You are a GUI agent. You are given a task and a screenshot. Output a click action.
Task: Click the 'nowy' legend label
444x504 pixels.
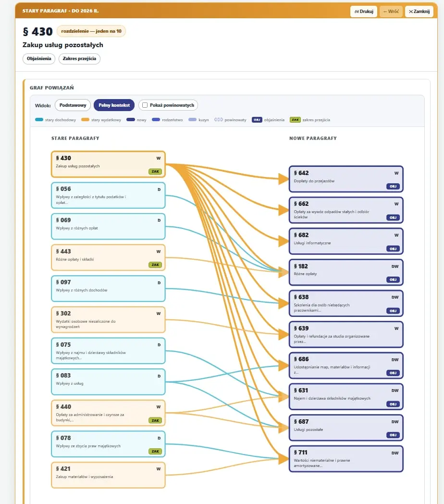tap(141, 120)
